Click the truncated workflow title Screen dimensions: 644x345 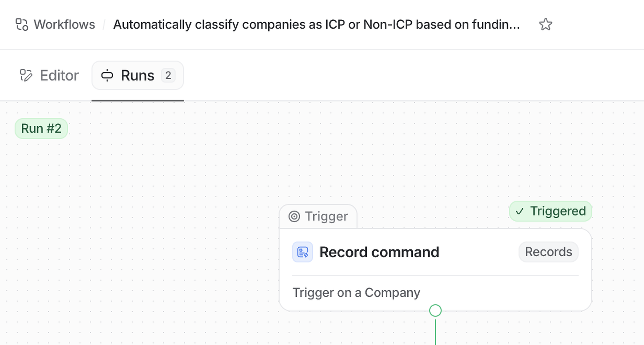tap(316, 24)
